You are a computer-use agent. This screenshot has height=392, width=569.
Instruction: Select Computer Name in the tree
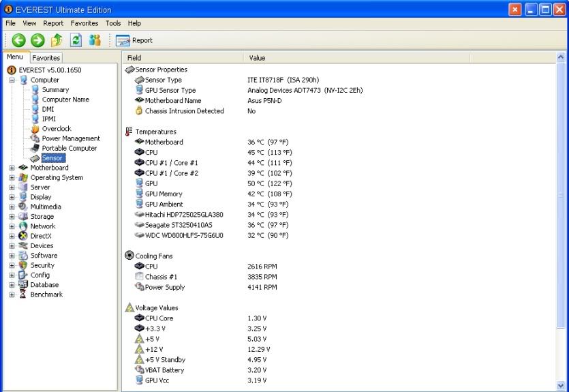tap(65, 100)
